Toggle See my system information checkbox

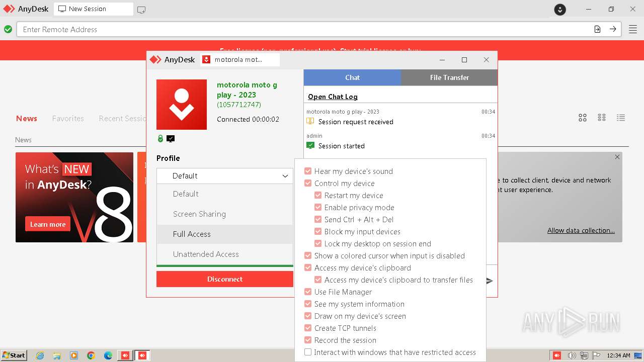[x=308, y=304]
